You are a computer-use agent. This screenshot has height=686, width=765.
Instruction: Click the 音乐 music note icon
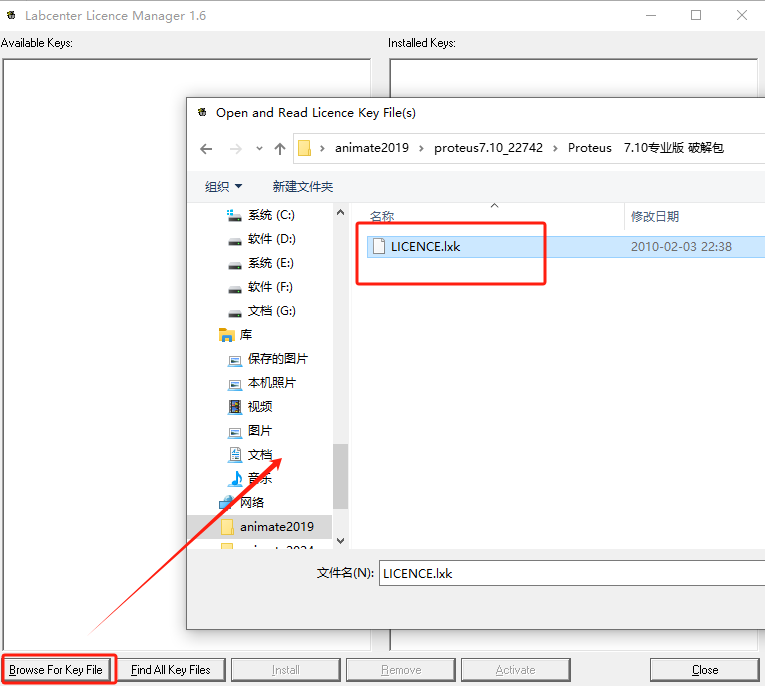click(236, 479)
